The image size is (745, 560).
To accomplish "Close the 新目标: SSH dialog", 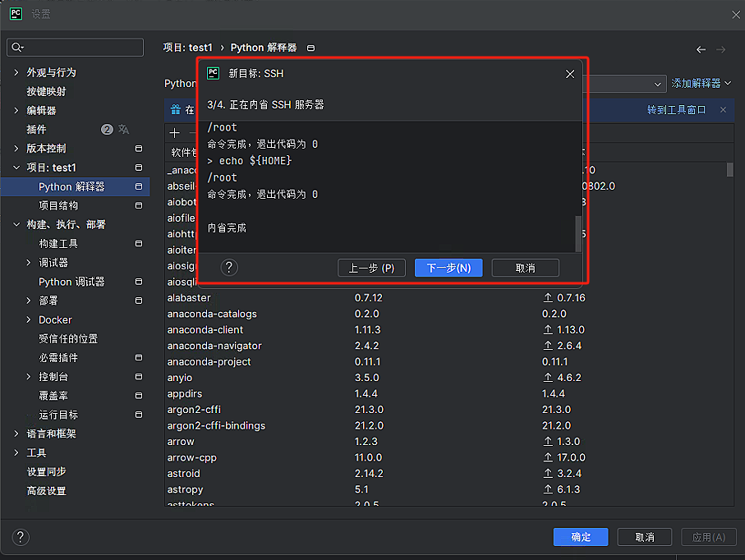I will click(570, 74).
